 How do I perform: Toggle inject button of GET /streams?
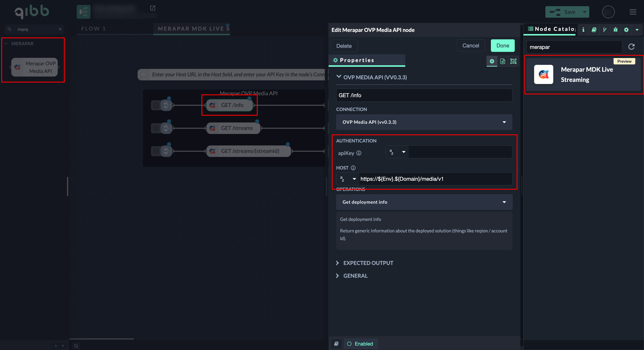pos(156,128)
